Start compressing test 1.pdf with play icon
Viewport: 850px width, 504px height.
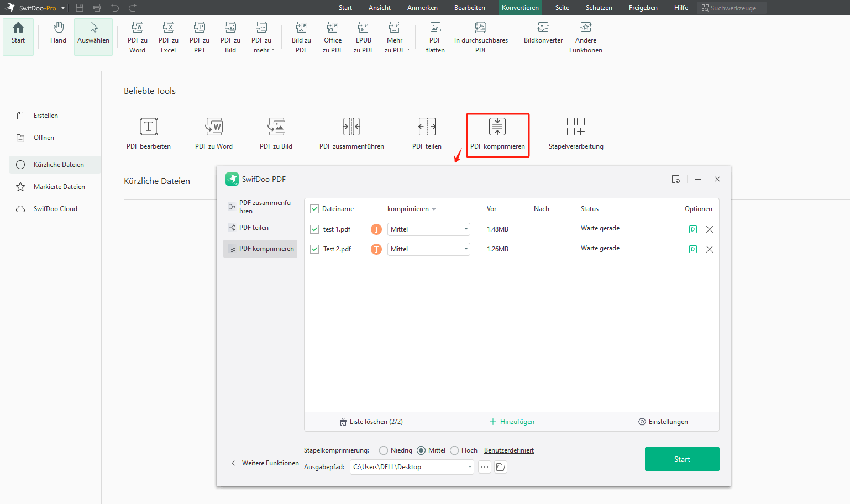693,229
